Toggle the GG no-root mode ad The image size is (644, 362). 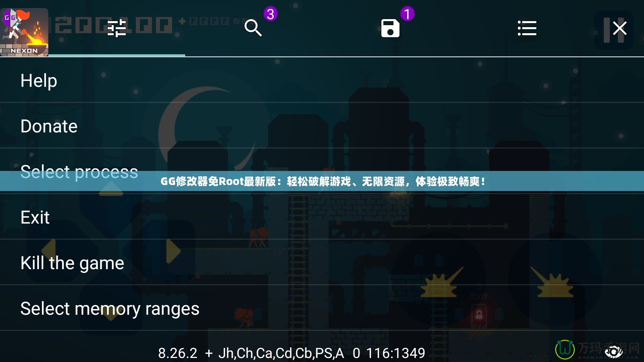322,181
